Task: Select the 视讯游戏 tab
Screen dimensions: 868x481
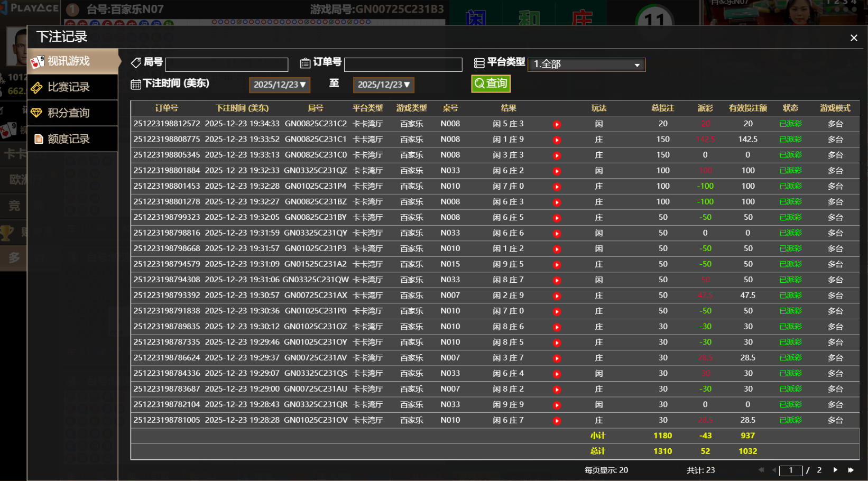Action: 73,61
